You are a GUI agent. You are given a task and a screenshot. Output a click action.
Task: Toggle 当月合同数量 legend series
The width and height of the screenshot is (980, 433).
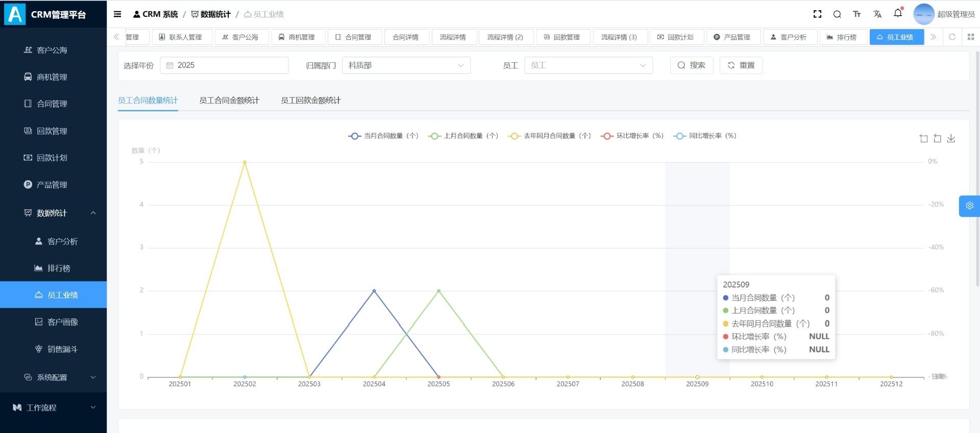point(383,136)
